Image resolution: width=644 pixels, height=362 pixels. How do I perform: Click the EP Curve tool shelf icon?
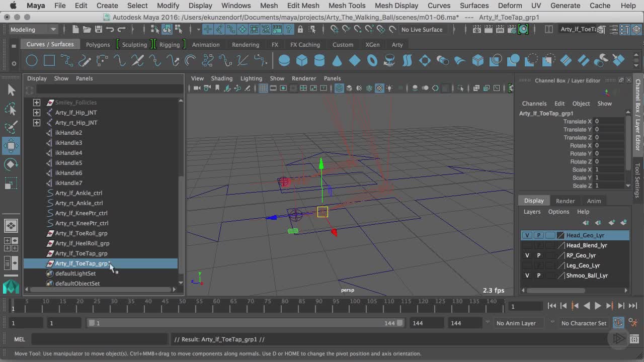coord(67,61)
